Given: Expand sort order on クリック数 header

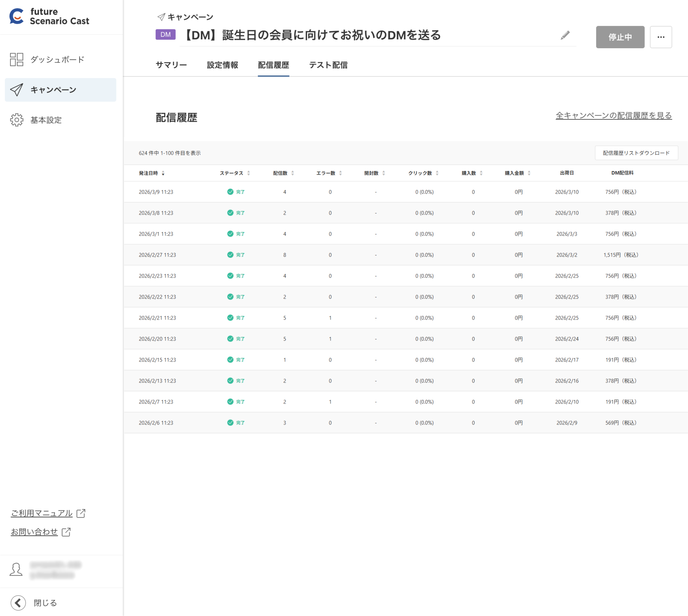Looking at the screenshot, I should pyautogui.click(x=438, y=173).
